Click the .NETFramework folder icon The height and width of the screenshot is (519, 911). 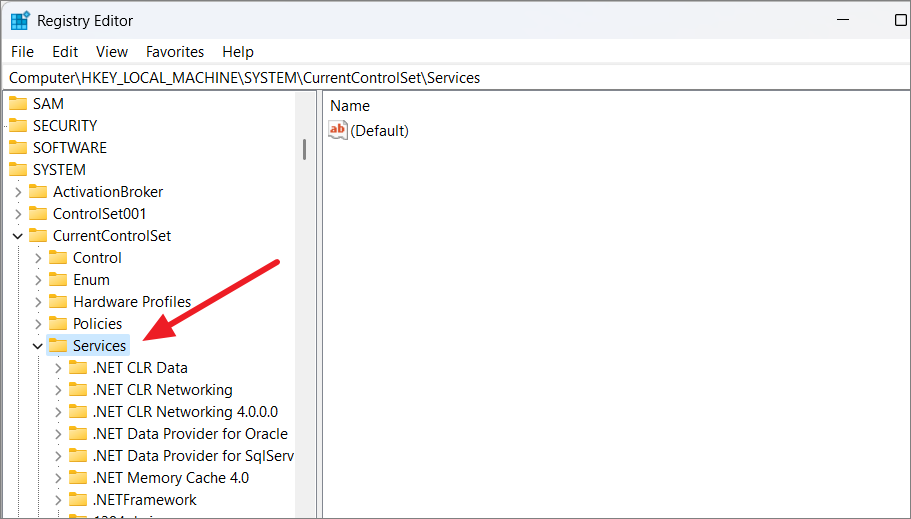click(78, 500)
